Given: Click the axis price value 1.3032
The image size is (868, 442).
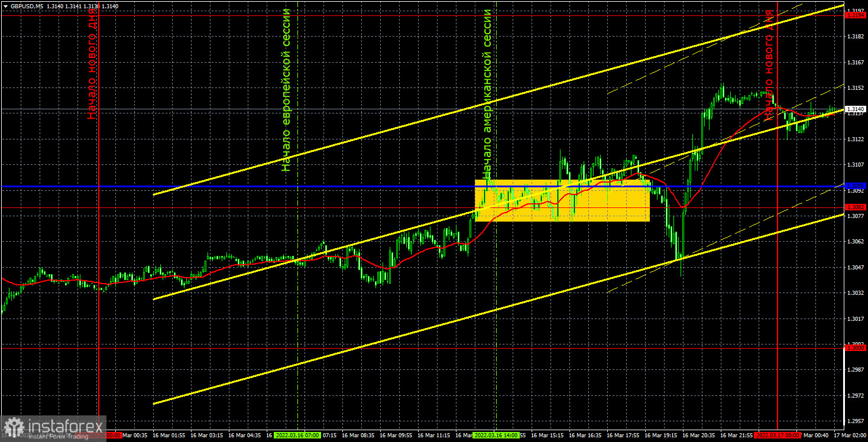Looking at the screenshot, I should [x=854, y=293].
